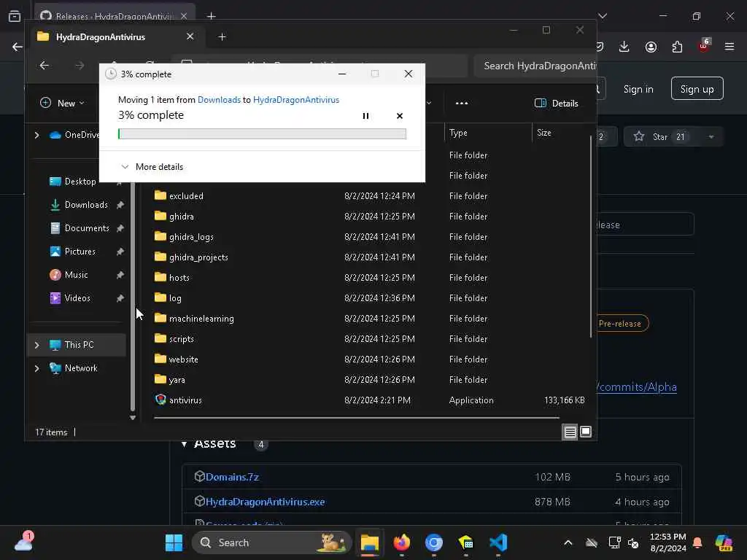Open Music in quick access

point(69,275)
